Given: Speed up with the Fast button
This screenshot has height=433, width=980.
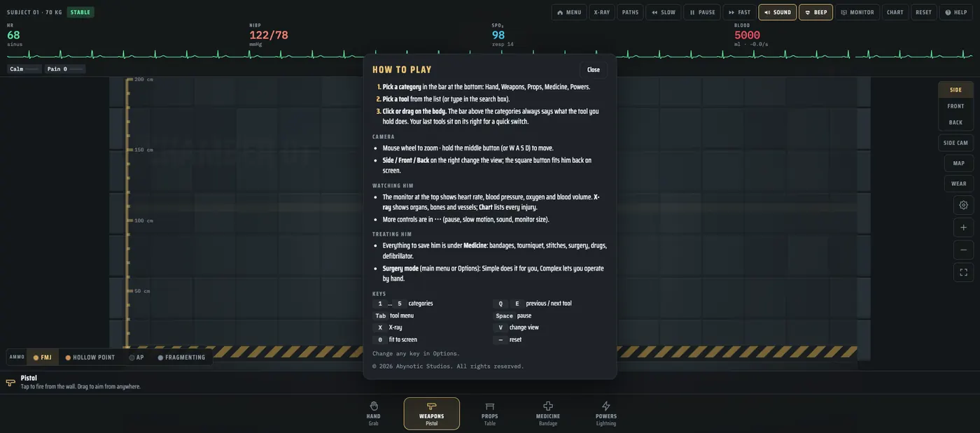Looking at the screenshot, I should 739,12.
